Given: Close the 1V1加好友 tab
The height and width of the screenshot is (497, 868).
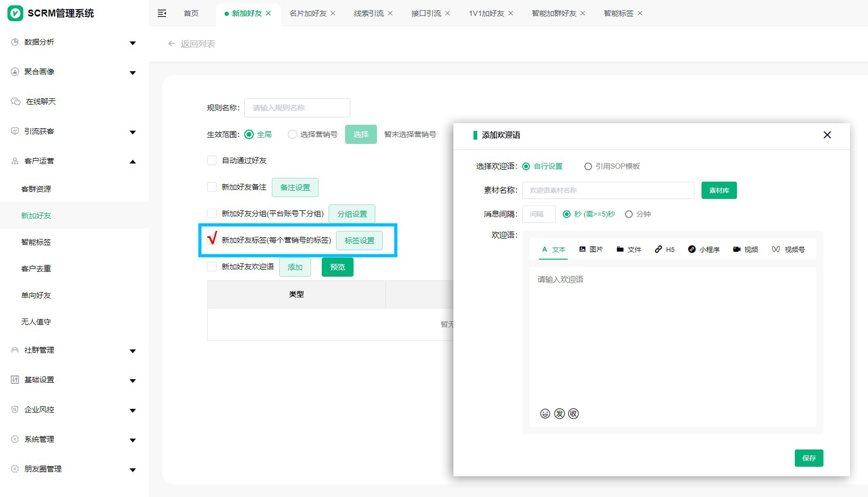Looking at the screenshot, I should click(x=511, y=13).
